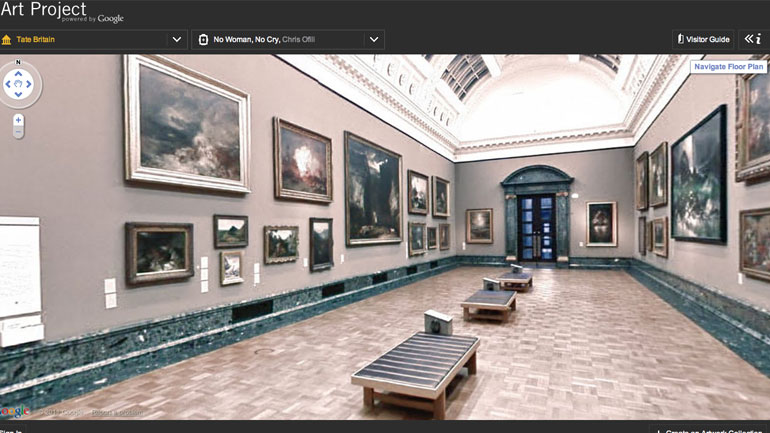The image size is (770, 433).
Task: Open the No Woman, No Cry artwork dropdown
Action: (288, 40)
